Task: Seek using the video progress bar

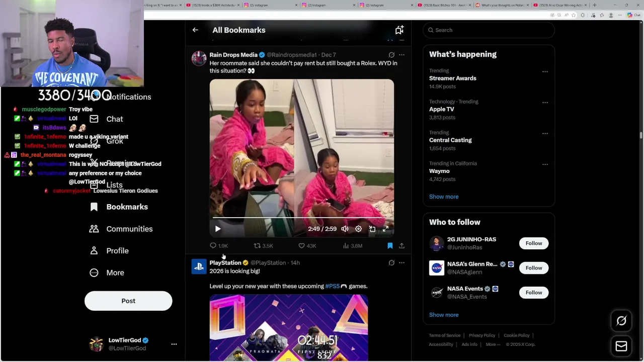Action: pos(302,218)
